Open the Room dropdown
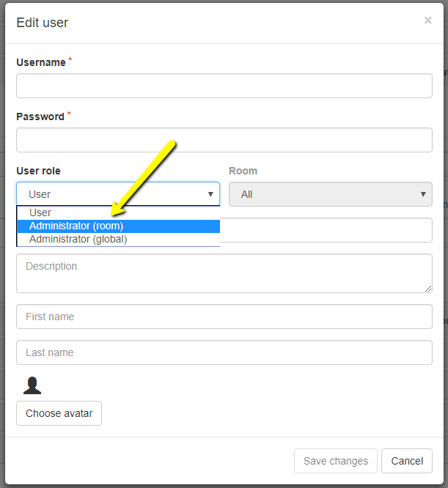 (x=330, y=194)
